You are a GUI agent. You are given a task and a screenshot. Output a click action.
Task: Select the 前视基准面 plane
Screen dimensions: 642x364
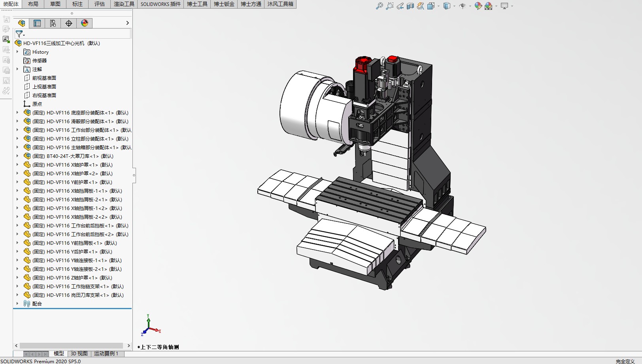[44, 78]
